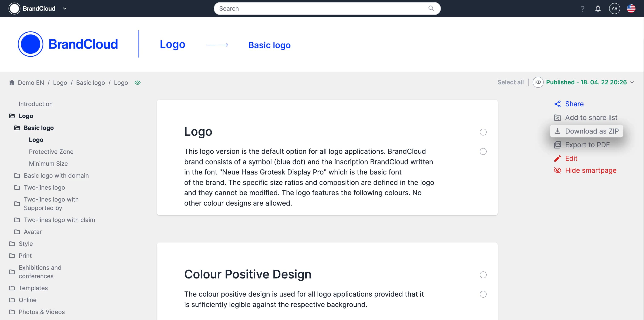Open the help question mark icon
Viewport: 644px width, 320px height.
pyautogui.click(x=582, y=9)
